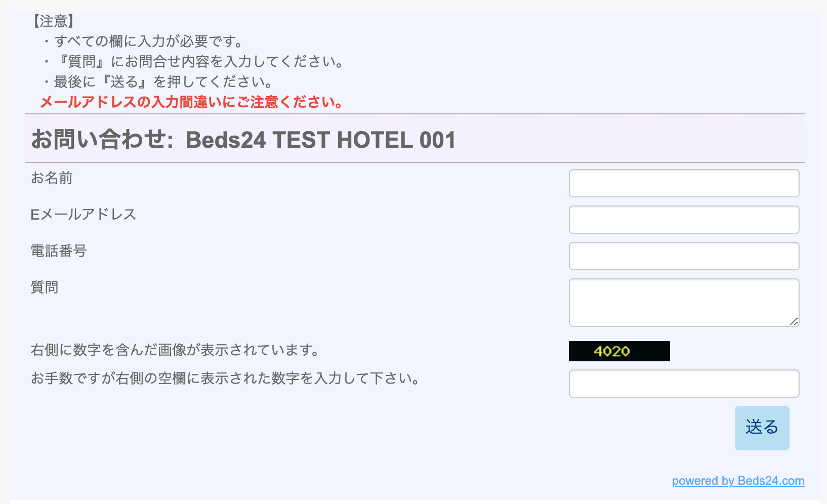Click the 電話番号 label text
Viewport: 827px width, 504px height.
tap(59, 251)
